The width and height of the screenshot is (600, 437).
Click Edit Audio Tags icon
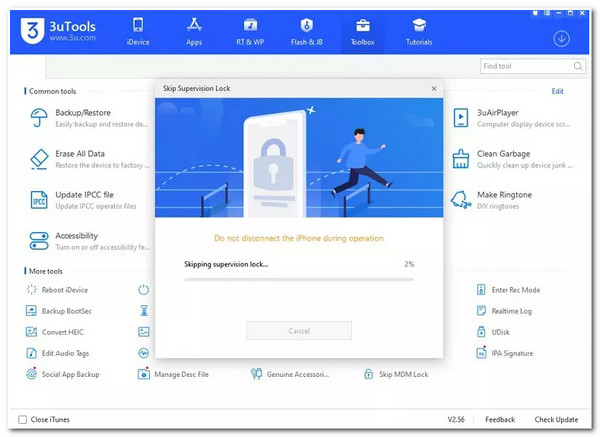[x=31, y=353]
